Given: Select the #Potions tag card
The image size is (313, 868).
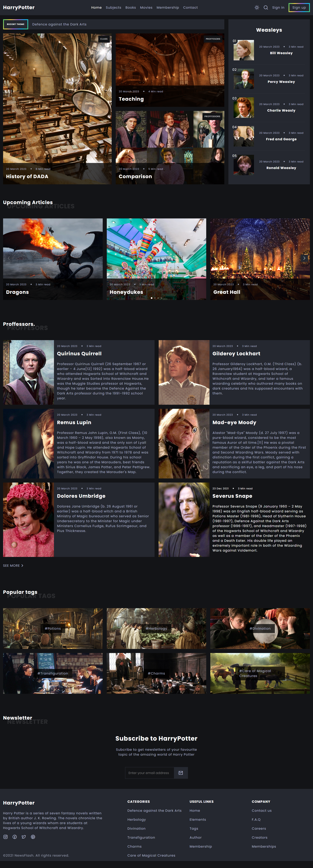Looking at the screenshot, I should (53, 628).
